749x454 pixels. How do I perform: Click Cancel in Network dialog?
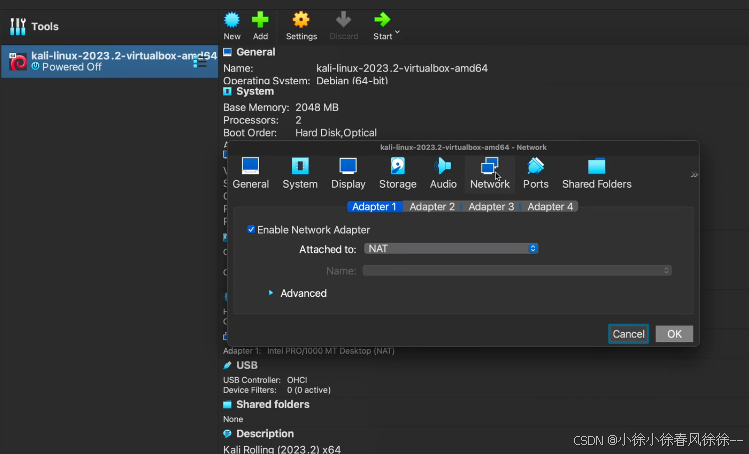[628, 334]
